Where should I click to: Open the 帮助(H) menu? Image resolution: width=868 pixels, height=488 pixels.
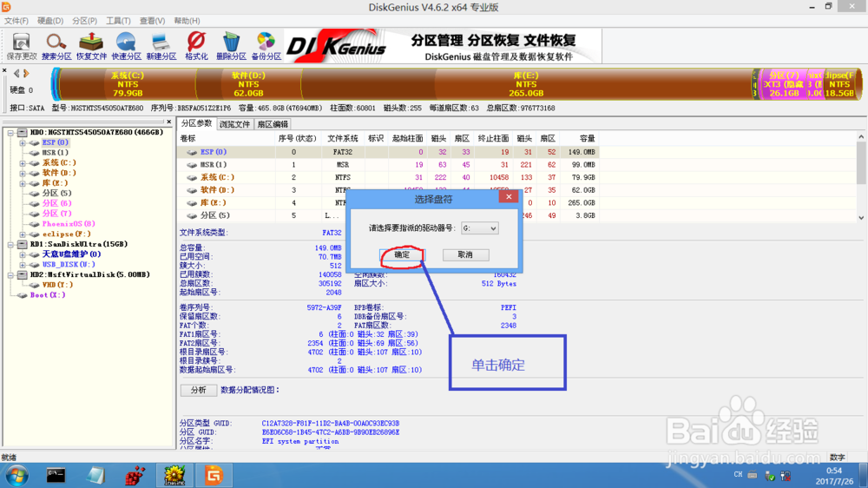click(187, 21)
